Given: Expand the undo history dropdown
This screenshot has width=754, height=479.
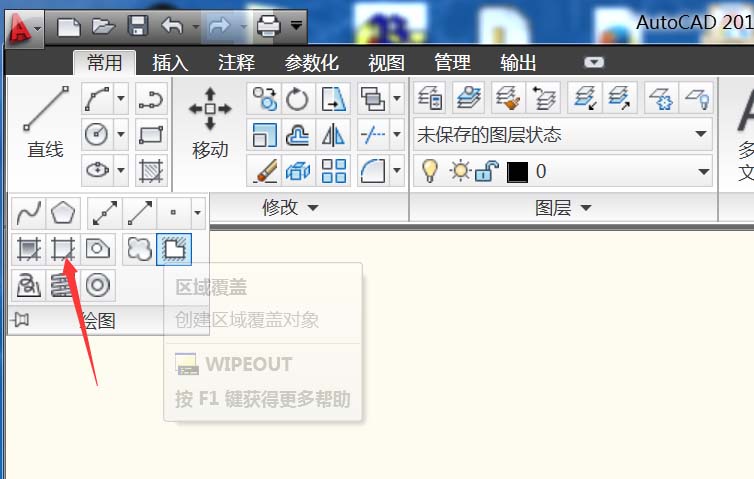Looking at the screenshot, I should pos(195,26).
